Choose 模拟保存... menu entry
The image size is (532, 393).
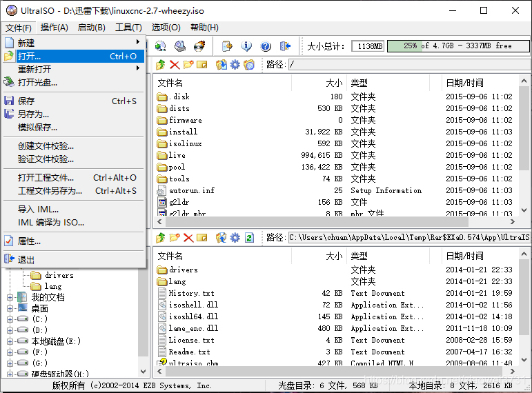point(74,127)
